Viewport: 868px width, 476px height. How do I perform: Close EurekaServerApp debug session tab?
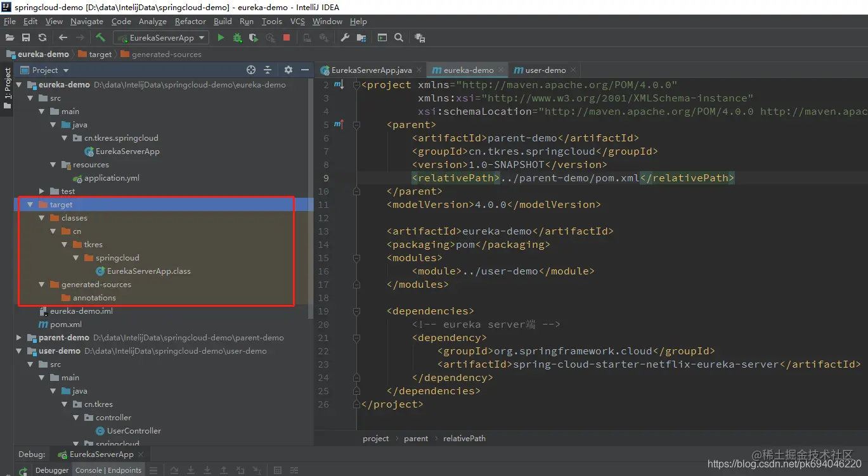(141, 454)
